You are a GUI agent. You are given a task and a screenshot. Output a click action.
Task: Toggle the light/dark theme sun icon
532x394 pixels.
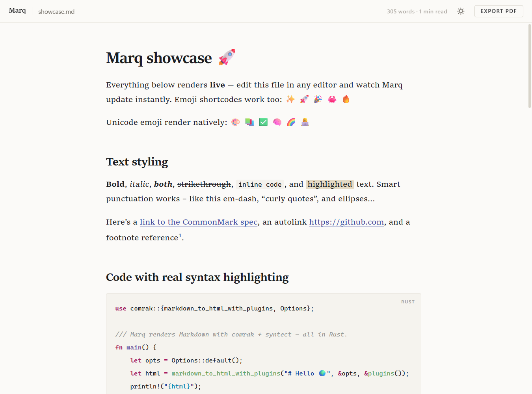[461, 11]
